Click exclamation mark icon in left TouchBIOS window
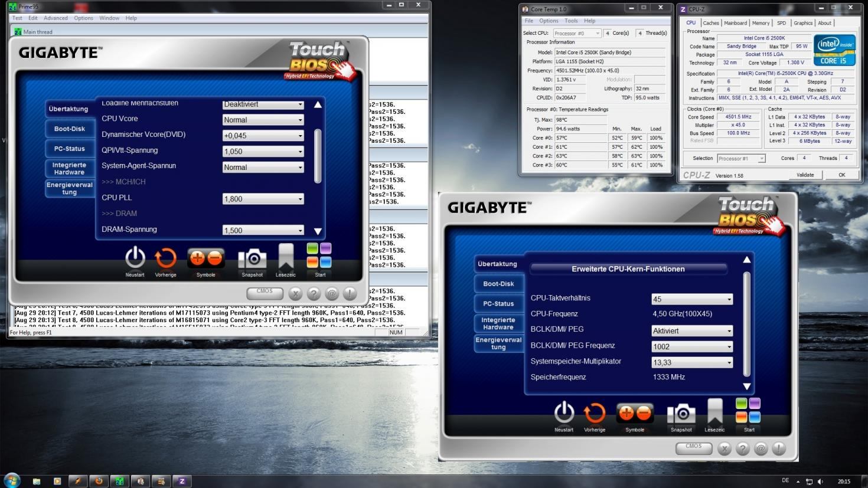 [349, 293]
